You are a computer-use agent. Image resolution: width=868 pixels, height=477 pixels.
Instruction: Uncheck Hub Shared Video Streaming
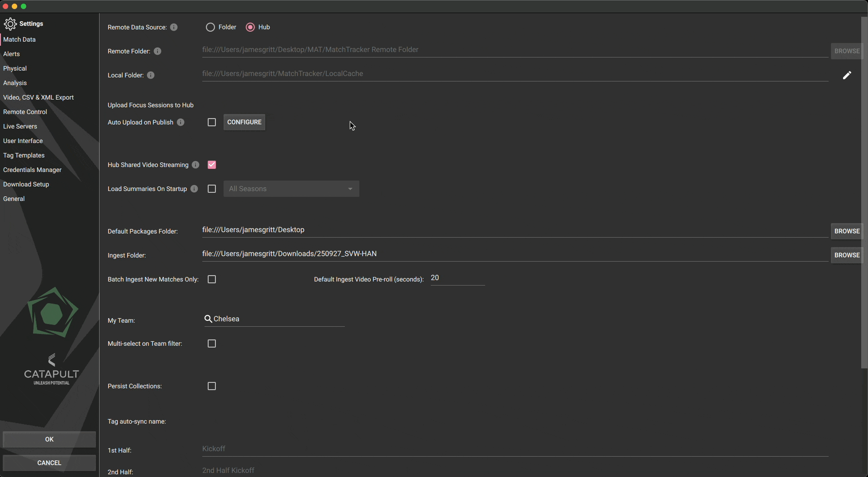212,165
